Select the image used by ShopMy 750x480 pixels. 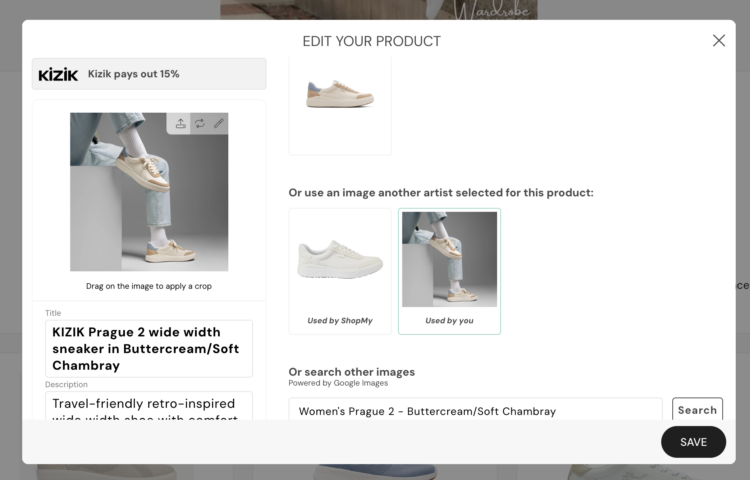click(340, 271)
